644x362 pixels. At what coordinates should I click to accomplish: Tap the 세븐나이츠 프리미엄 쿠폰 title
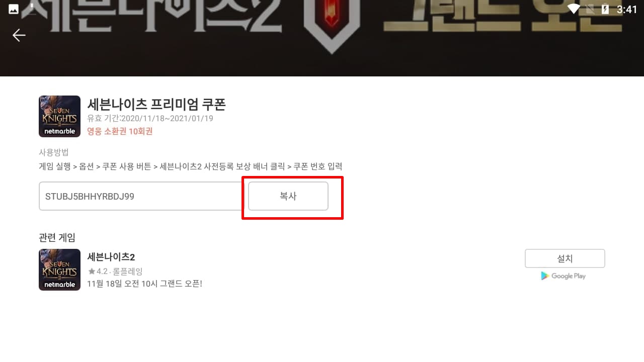[156, 104]
